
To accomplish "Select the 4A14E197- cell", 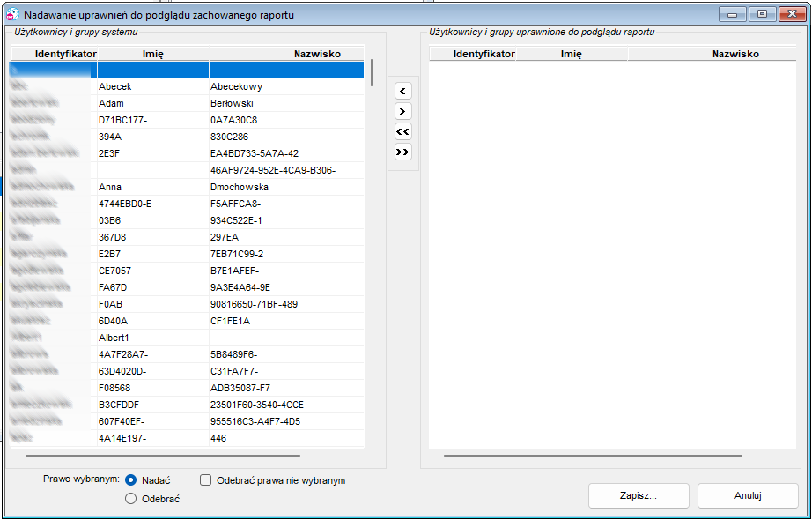I will [x=153, y=438].
